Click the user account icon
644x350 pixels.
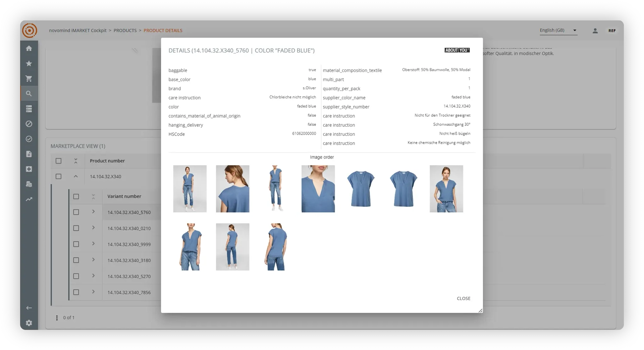595,31
